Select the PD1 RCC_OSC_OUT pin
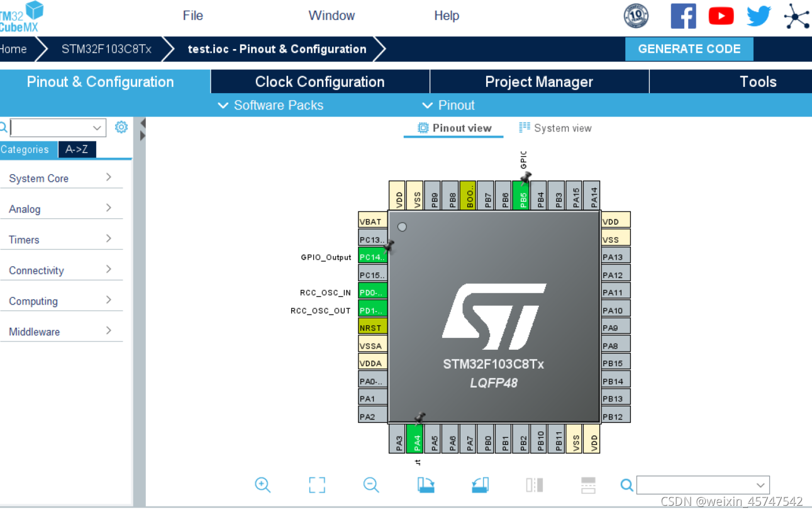812x514 pixels. click(372, 310)
